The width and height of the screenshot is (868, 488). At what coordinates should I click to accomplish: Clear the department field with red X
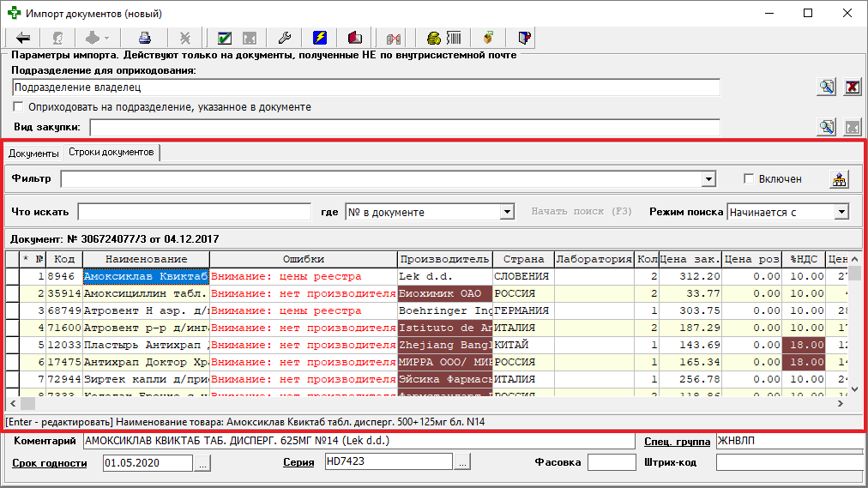pyautogui.click(x=852, y=87)
